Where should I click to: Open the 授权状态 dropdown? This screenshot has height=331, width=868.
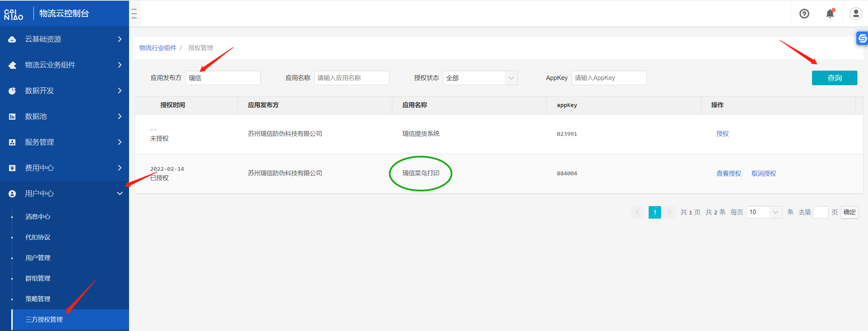click(480, 78)
